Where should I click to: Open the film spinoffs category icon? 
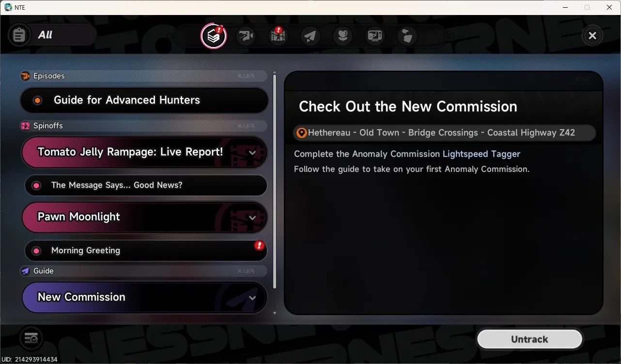point(278,36)
